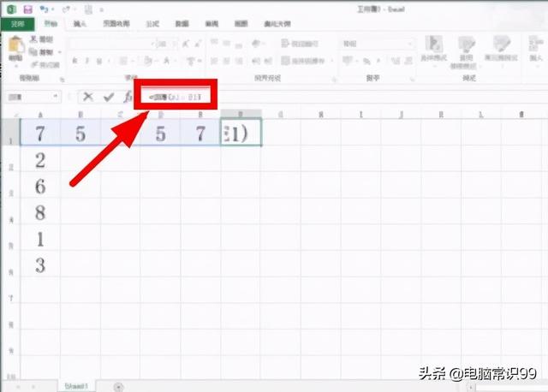The width and height of the screenshot is (548, 392).
Task: Click the Orientation text-rotate icon
Action: (256, 44)
